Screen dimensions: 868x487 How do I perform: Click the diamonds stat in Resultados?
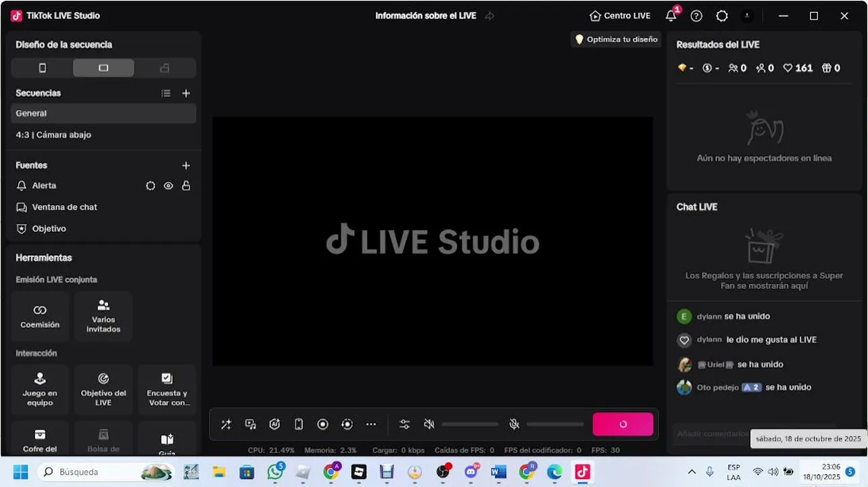point(685,68)
